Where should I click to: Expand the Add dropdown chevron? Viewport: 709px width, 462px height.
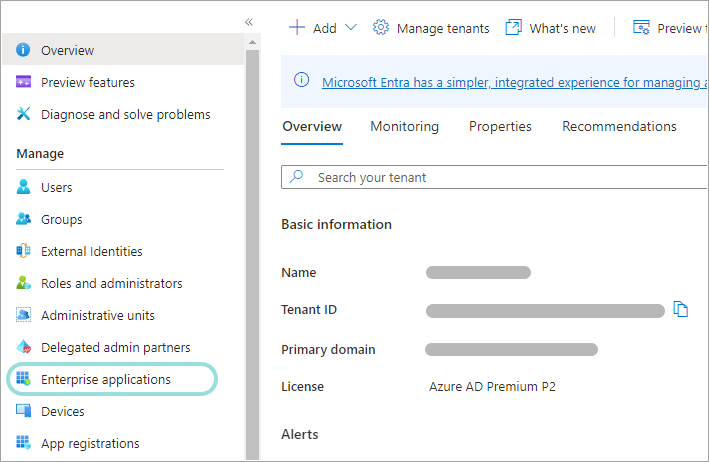(x=351, y=27)
